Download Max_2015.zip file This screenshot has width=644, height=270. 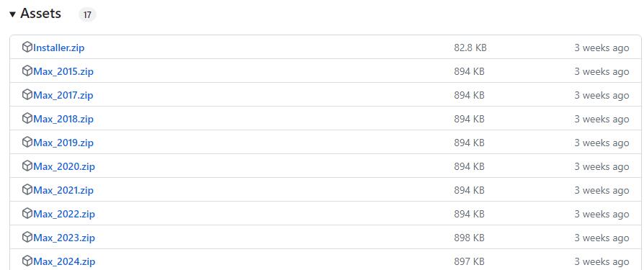click(63, 72)
